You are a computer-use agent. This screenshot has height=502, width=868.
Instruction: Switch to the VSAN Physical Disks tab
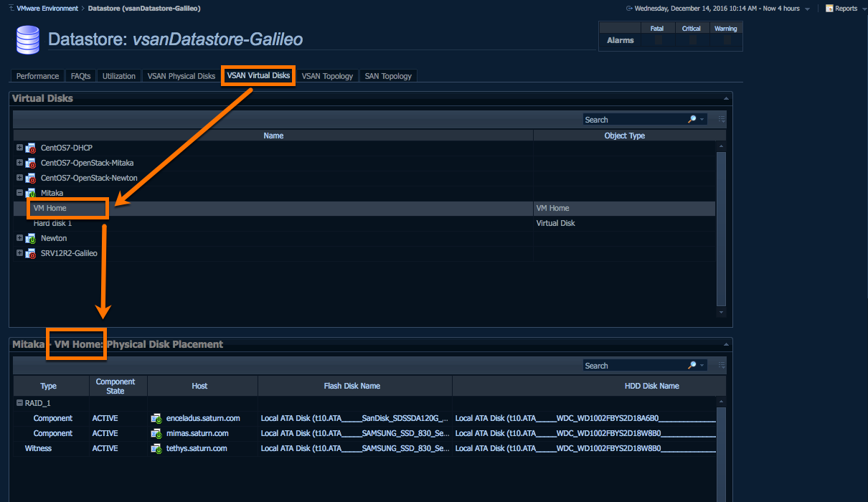pos(181,76)
